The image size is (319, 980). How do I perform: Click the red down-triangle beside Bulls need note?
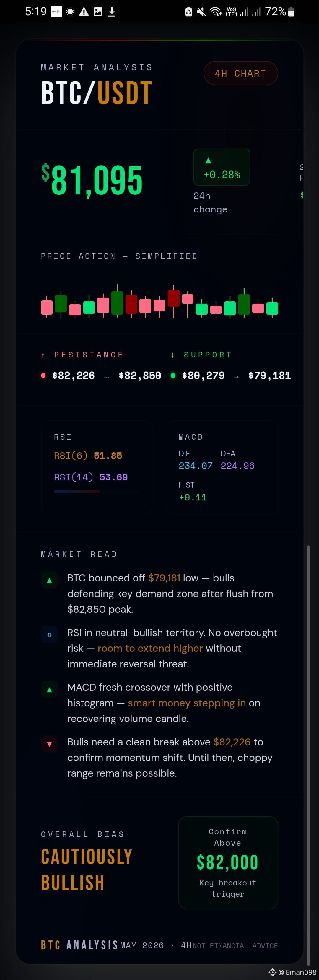point(49,744)
